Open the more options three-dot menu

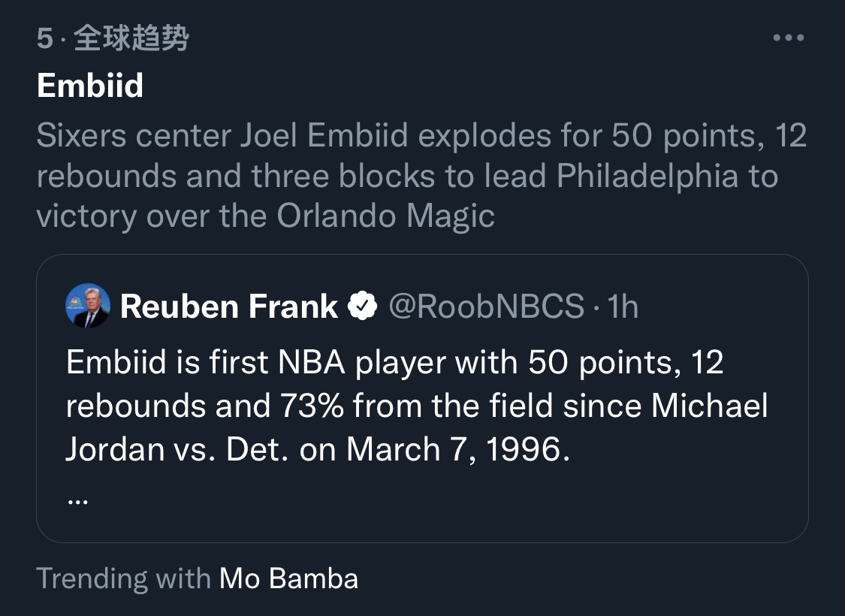788,38
